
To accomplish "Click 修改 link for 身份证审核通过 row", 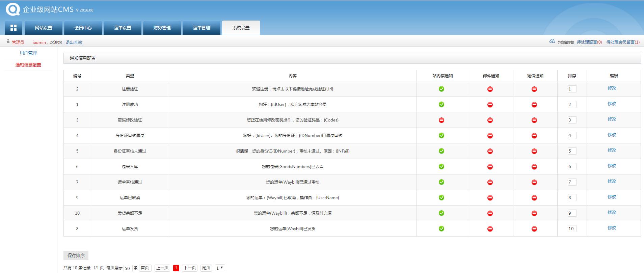I will pos(612,135).
